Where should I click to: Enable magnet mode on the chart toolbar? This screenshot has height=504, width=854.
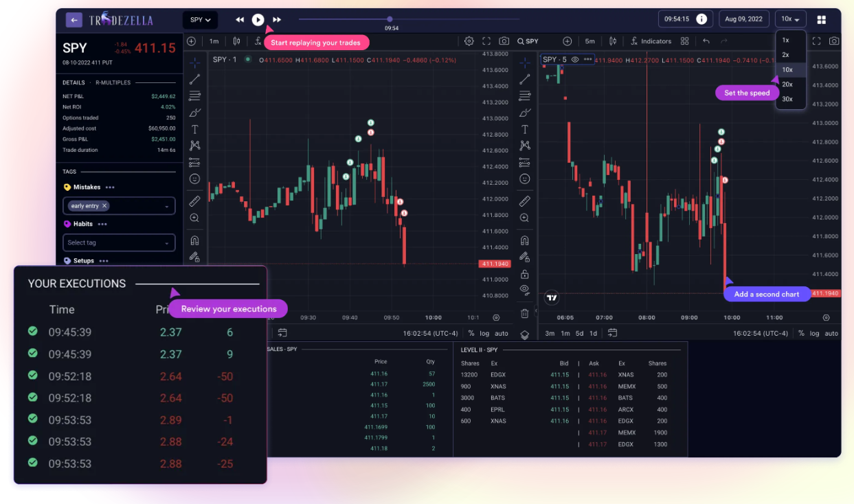(194, 240)
